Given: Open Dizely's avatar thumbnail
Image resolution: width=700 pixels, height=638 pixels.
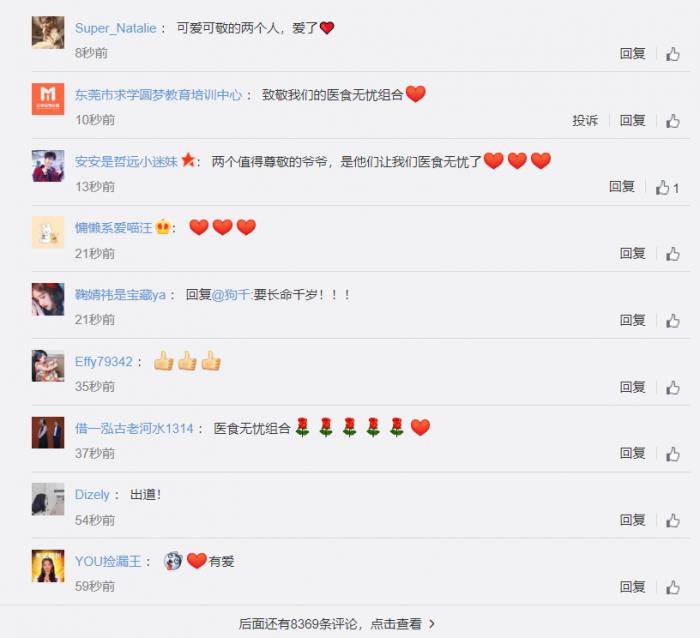Looking at the screenshot, I should (x=48, y=499).
